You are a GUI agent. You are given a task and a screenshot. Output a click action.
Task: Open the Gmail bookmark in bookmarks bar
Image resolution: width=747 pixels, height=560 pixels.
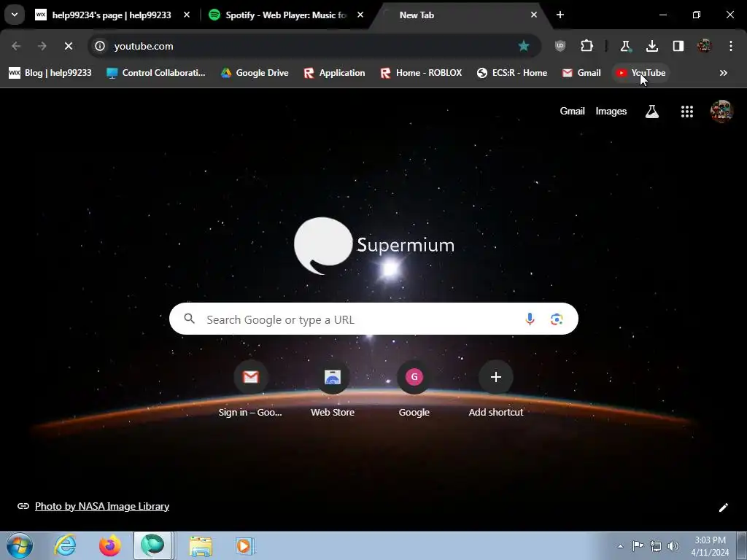[581, 73]
